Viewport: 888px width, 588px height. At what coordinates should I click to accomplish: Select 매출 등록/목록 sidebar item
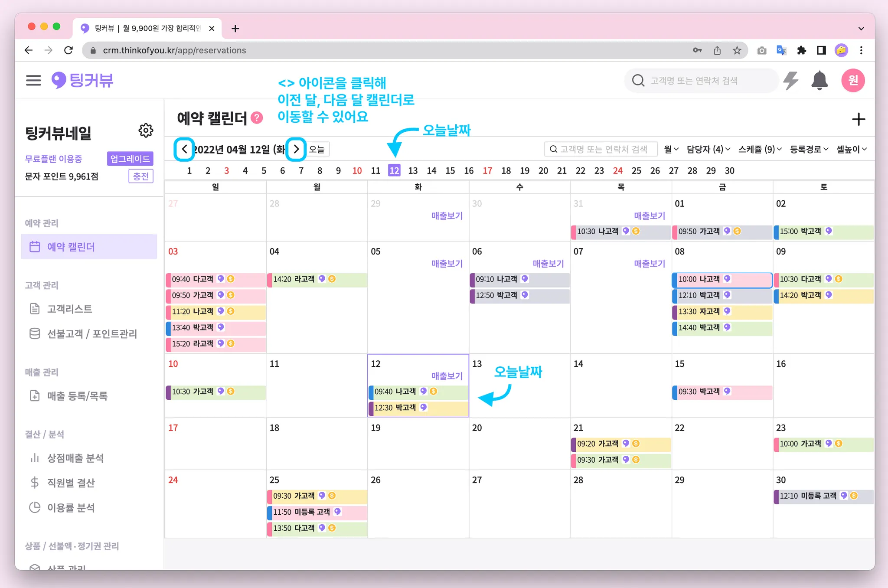(77, 395)
